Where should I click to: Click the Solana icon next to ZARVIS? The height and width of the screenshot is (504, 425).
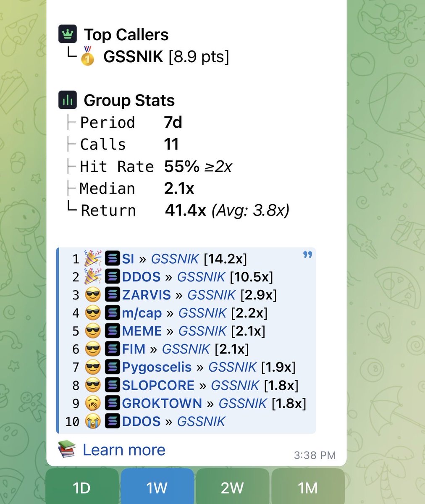tap(113, 295)
